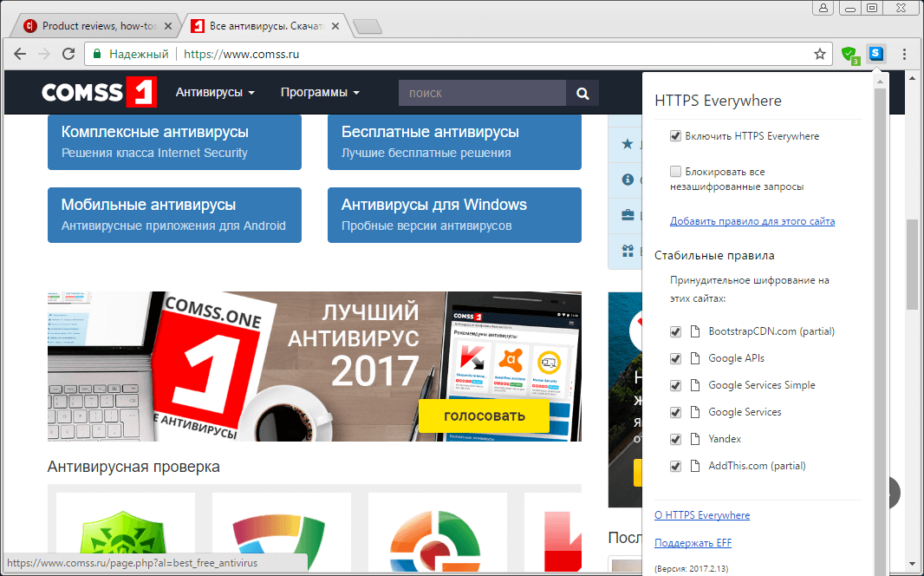Open the Chrome three-dot menu
This screenshot has width=924, height=576.
(904, 55)
